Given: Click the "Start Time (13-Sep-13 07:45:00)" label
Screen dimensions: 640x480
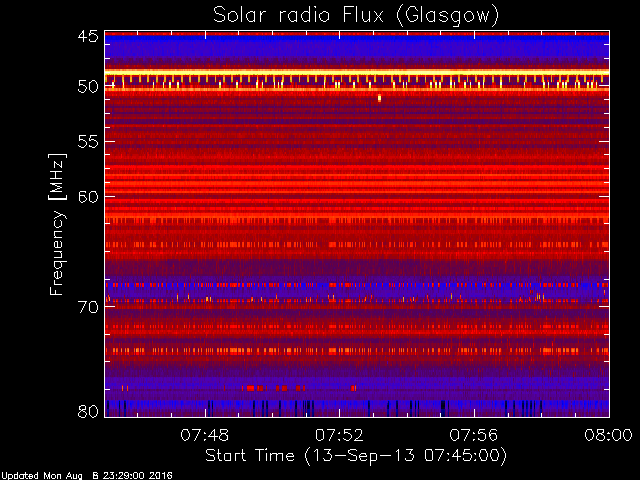Looking at the screenshot, I should coord(356,456).
